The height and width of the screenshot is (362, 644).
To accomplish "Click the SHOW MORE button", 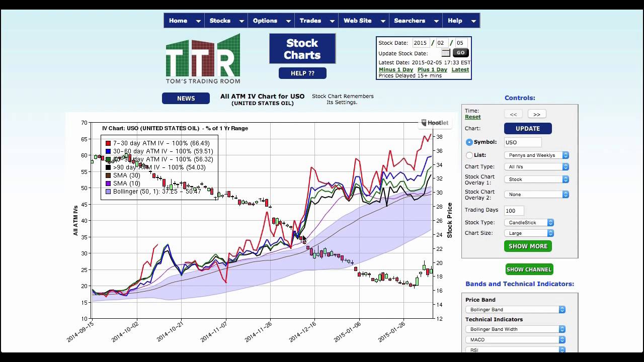I will 528,246.
